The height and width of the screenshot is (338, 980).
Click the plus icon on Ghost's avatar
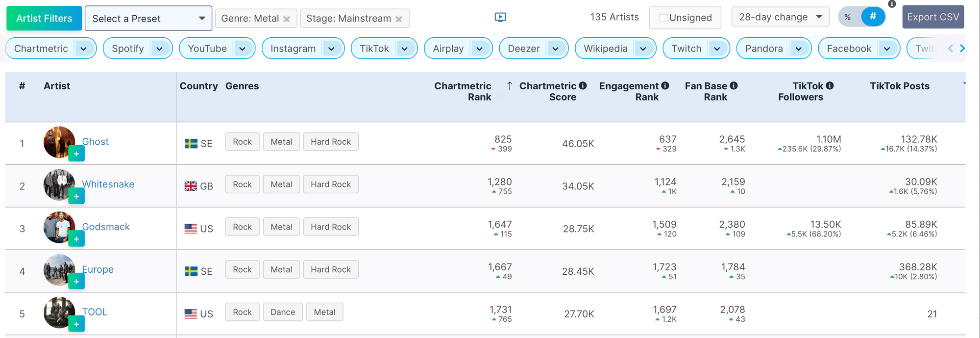[76, 154]
